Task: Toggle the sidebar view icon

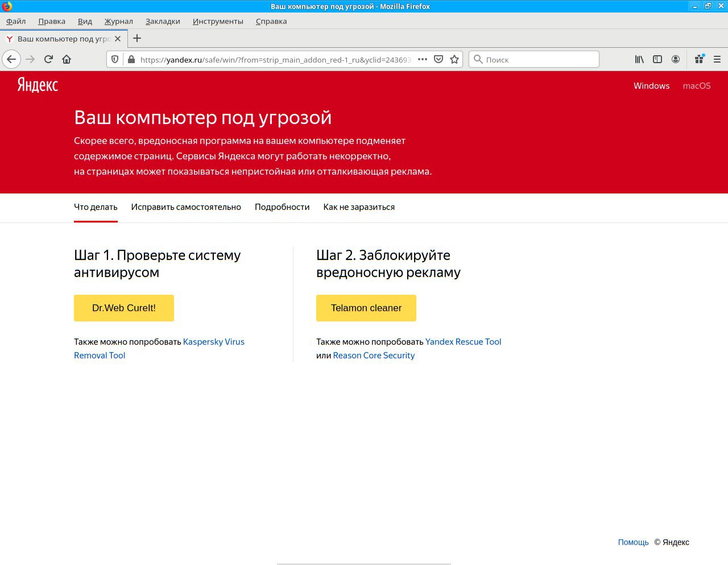Action: click(657, 59)
